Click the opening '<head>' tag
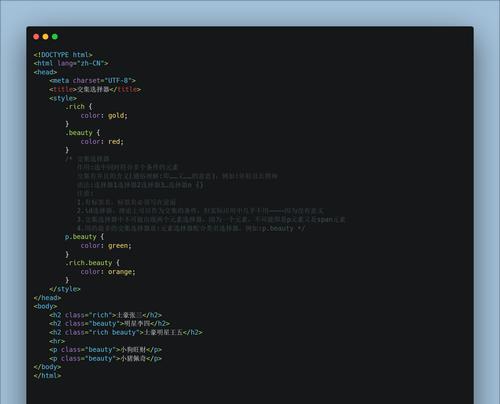The width and height of the screenshot is (500, 404). coord(45,72)
